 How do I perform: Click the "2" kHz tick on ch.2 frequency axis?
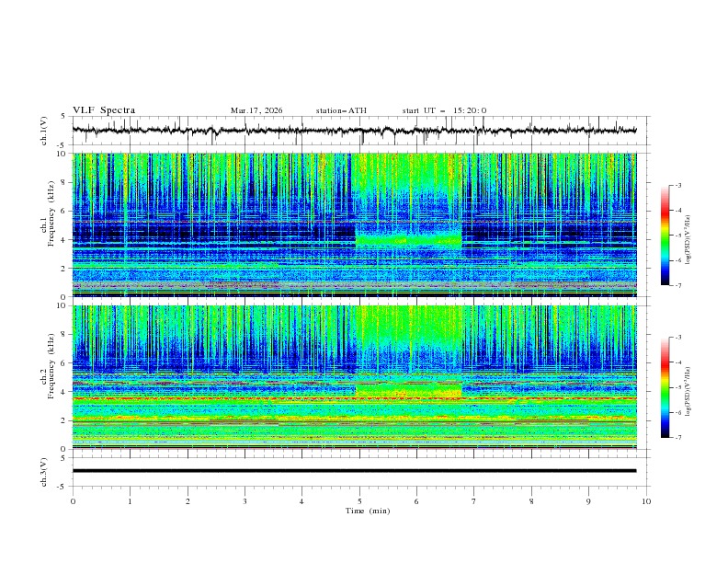(64, 420)
